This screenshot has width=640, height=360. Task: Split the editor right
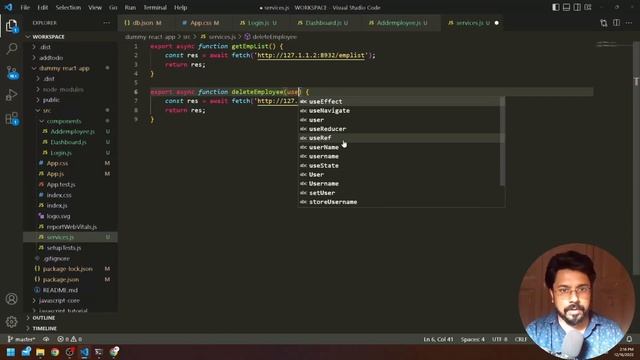(616, 23)
